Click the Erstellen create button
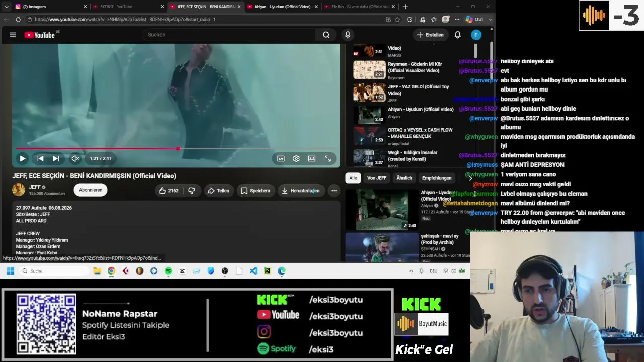644x362 pixels. [430, 35]
